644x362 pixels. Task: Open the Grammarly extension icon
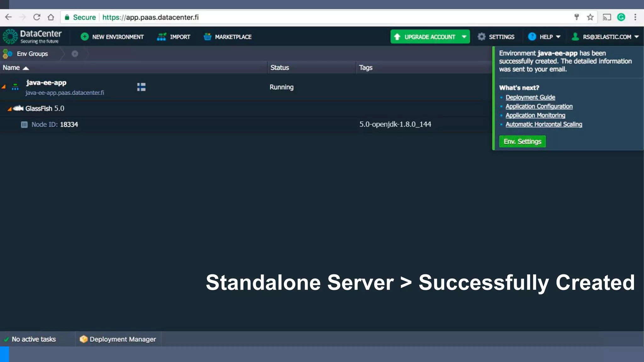[621, 17]
